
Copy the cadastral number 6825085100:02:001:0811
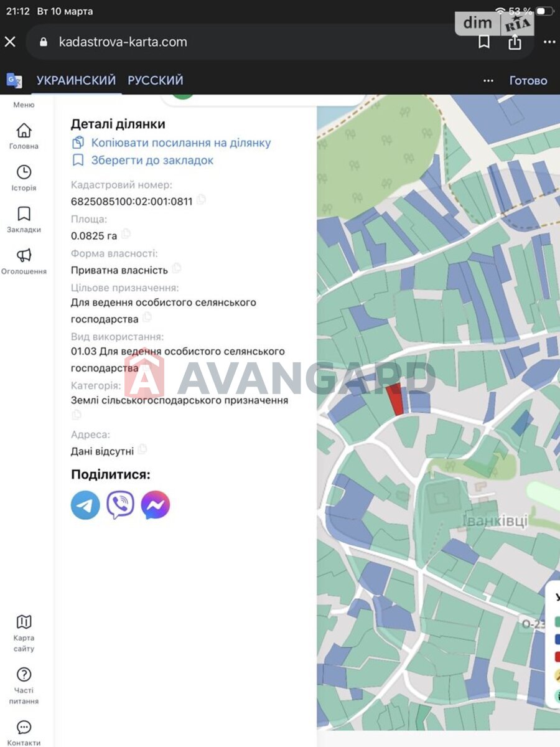(x=201, y=200)
